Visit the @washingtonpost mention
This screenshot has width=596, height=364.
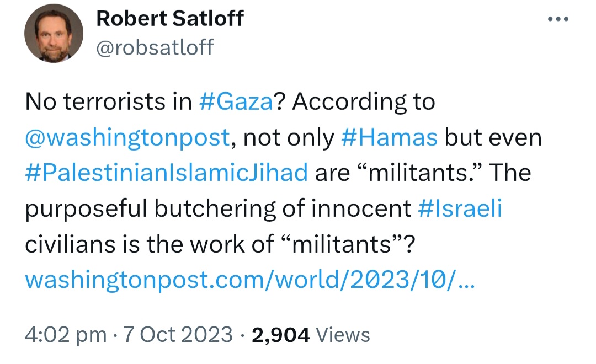pos(127,137)
